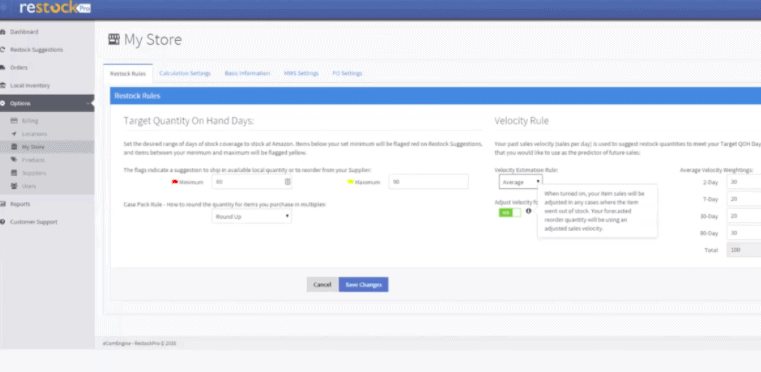Screen dimensions: 761x372
Task: Click the red Minimum flag icon
Action: click(x=175, y=182)
